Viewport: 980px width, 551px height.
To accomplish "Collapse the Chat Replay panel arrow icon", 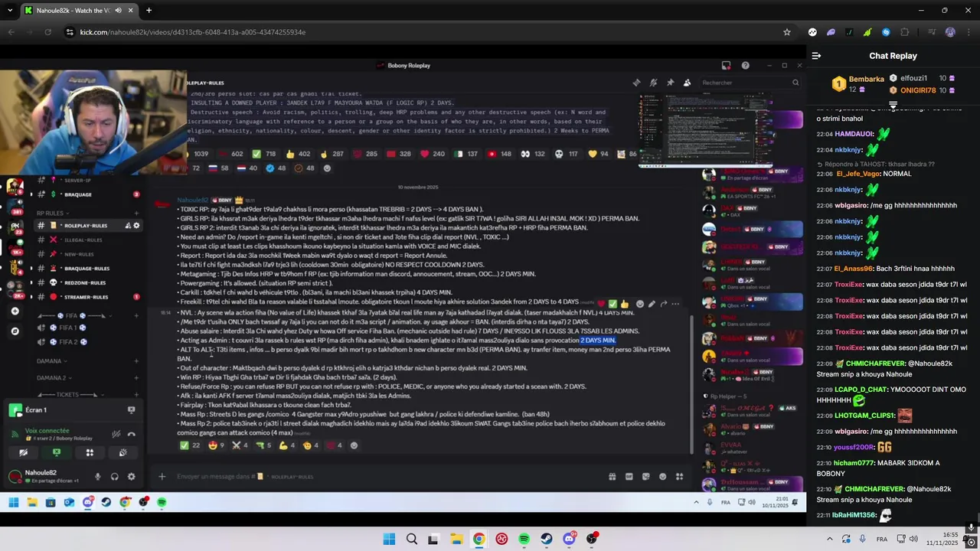I will pyautogui.click(x=816, y=56).
